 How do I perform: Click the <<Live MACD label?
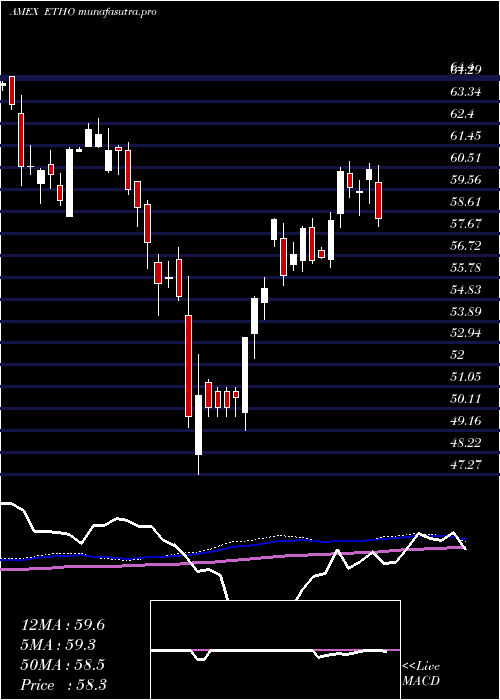click(421, 674)
